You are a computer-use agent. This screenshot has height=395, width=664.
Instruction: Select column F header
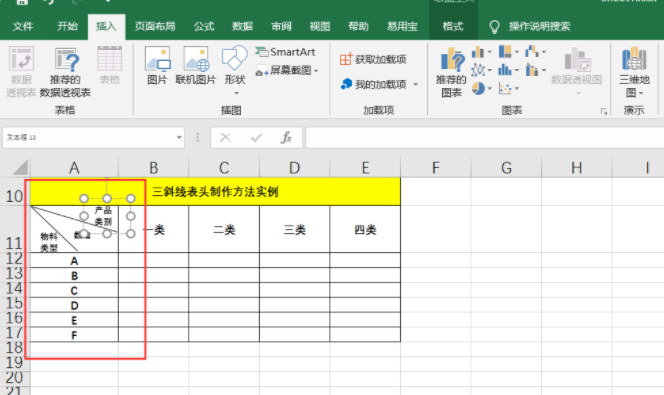click(x=435, y=168)
